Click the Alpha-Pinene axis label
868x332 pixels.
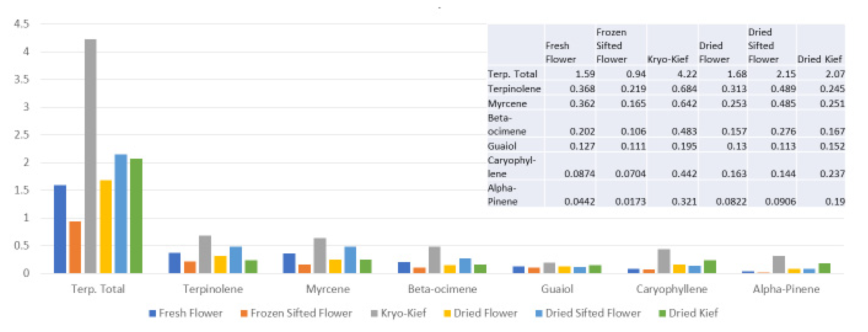click(786, 289)
